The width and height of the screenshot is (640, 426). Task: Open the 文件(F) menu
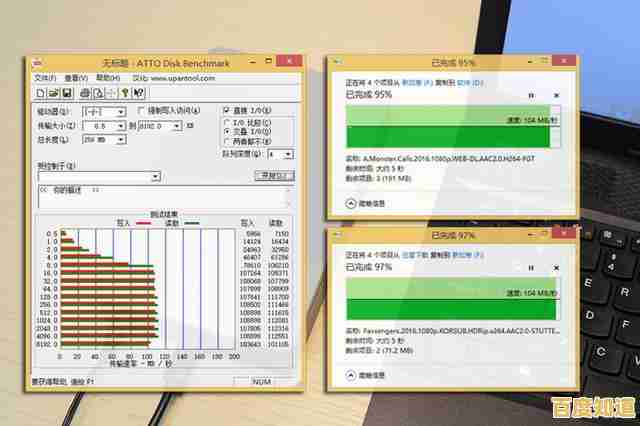pos(45,78)
